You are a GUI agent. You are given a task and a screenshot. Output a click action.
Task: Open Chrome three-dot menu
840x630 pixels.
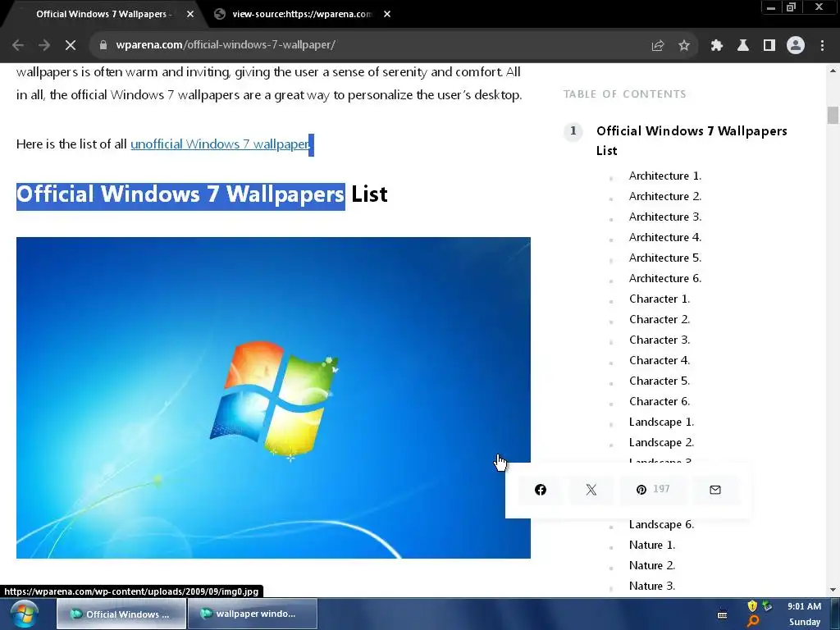(822, 45)
